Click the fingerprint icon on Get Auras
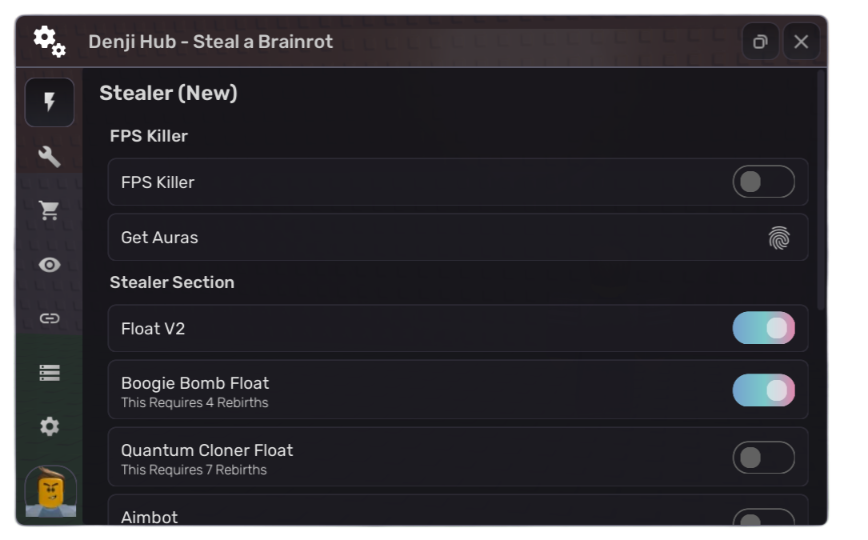This screenshot has width=868, height=540. (778, 237)
